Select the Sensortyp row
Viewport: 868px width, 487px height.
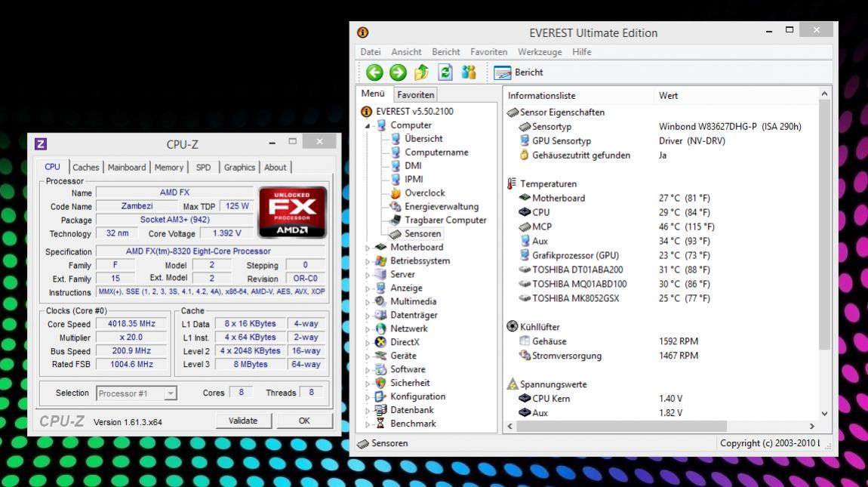coord(660,127)
